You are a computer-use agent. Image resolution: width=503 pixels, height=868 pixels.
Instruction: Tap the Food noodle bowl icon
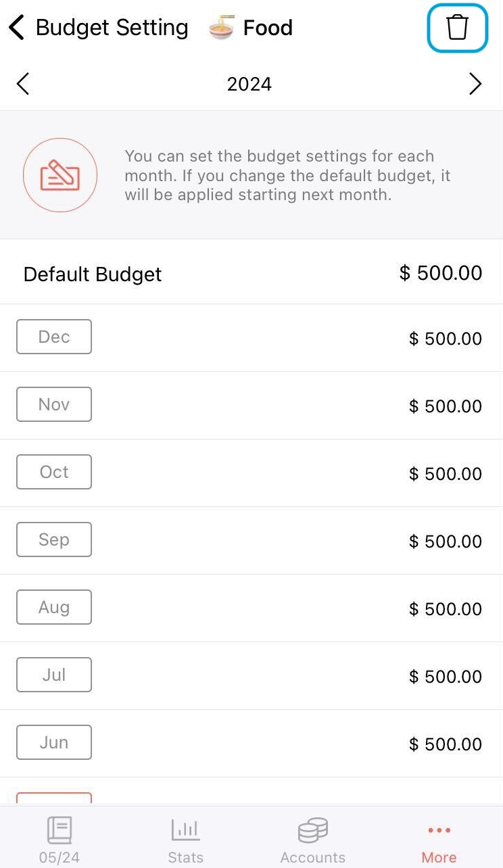(221, 28)
